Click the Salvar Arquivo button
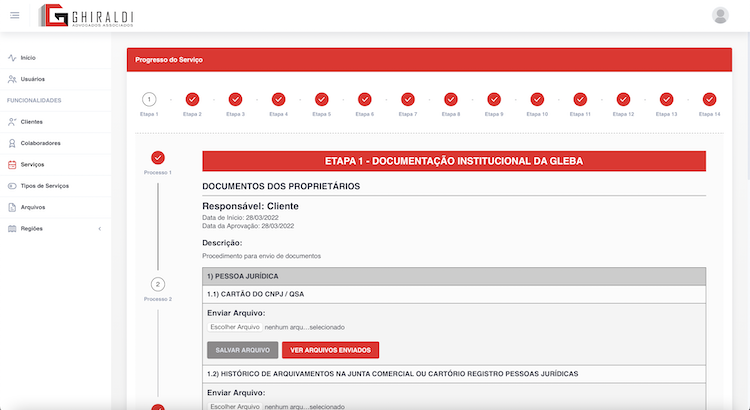 coord(243,350)
